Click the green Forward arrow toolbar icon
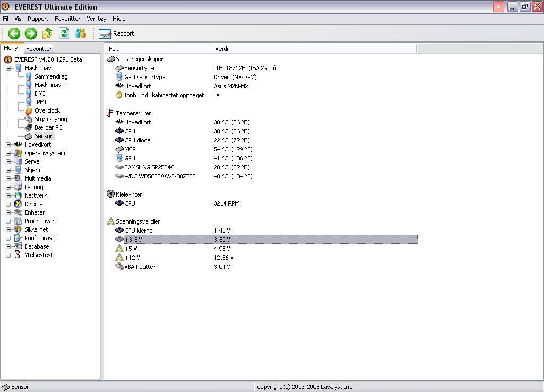544x392 pixels. (31, 33)
